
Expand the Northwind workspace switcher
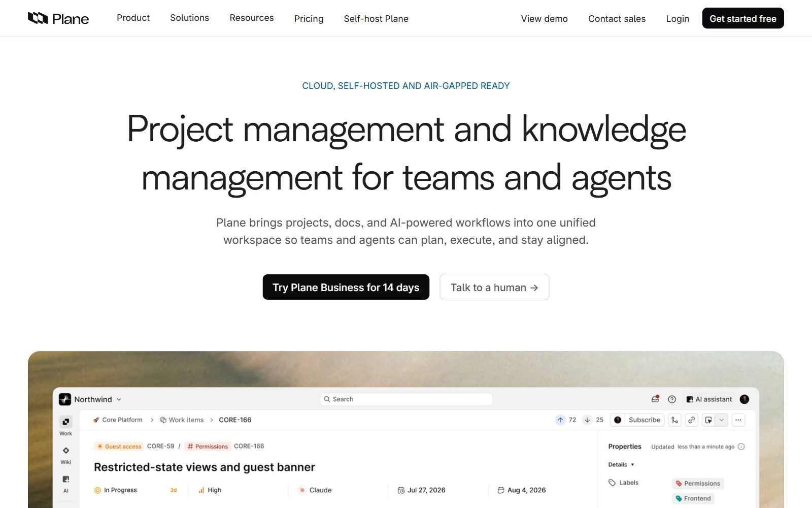point(90,399)
